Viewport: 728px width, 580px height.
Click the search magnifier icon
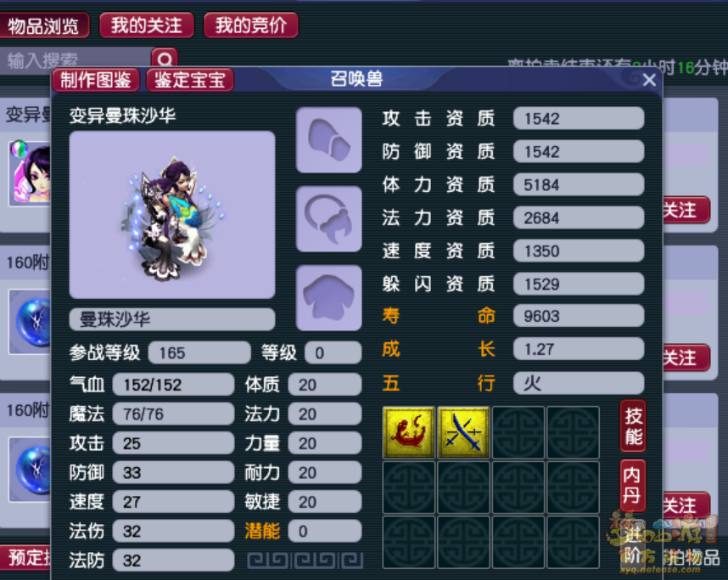[x=165, y=59]
